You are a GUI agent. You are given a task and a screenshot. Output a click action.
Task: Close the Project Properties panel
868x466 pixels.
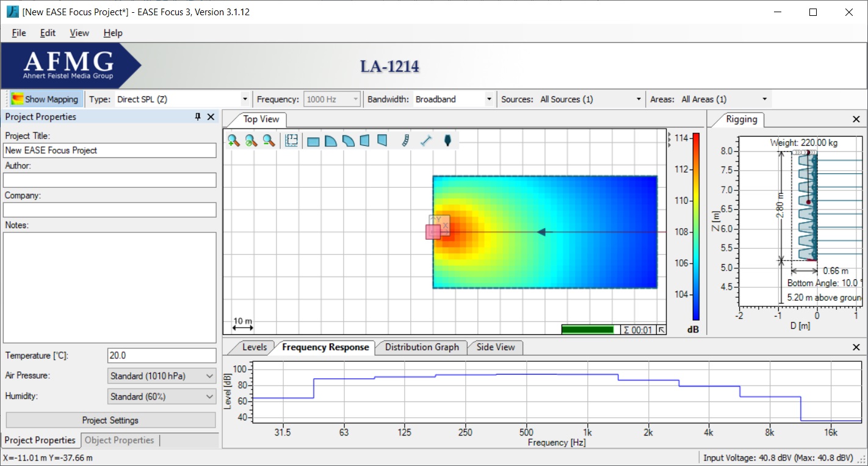click(211, 116)
